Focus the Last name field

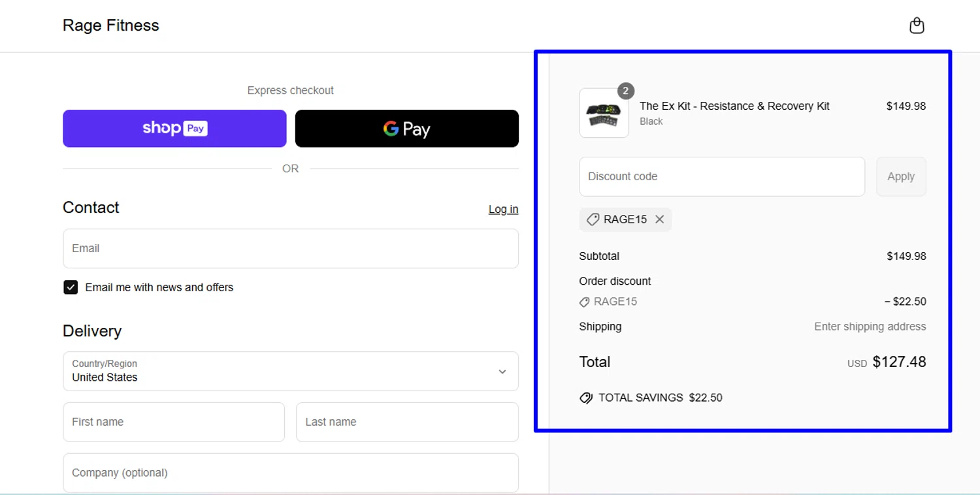407,422
